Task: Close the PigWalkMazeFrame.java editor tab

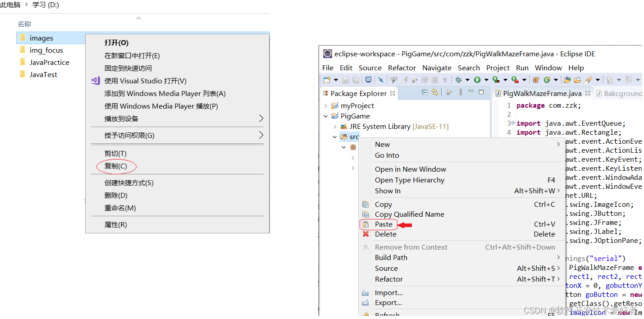Action: pyautogui.click(x=588, y=93)
